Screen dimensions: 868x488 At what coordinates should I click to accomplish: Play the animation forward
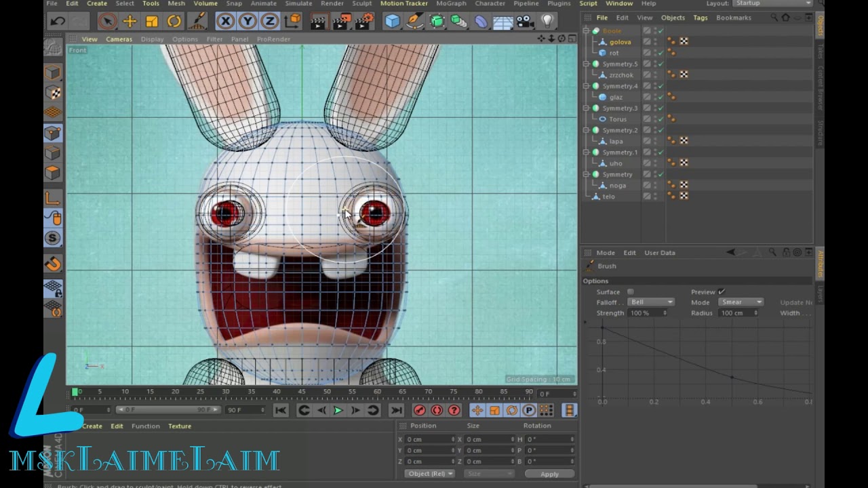pyautogui.click(x=338, y=411)
